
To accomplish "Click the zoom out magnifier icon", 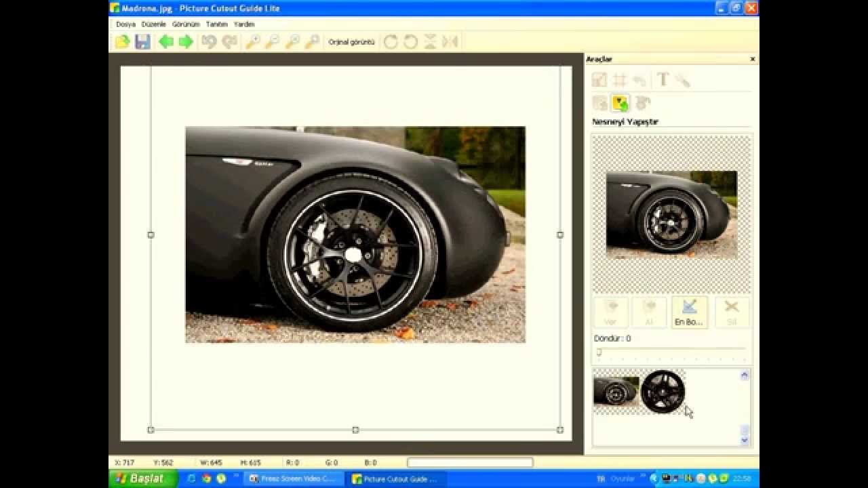I will coord(272,42).
